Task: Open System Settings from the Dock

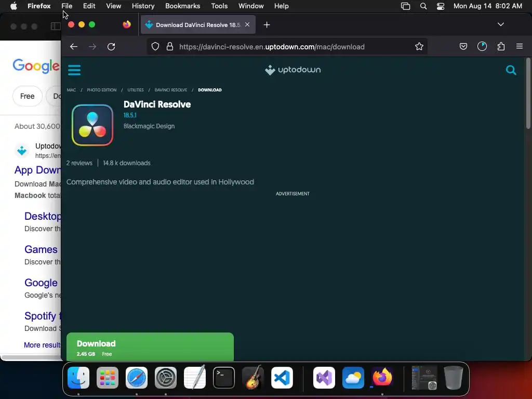Action: [x=166, y=378]
